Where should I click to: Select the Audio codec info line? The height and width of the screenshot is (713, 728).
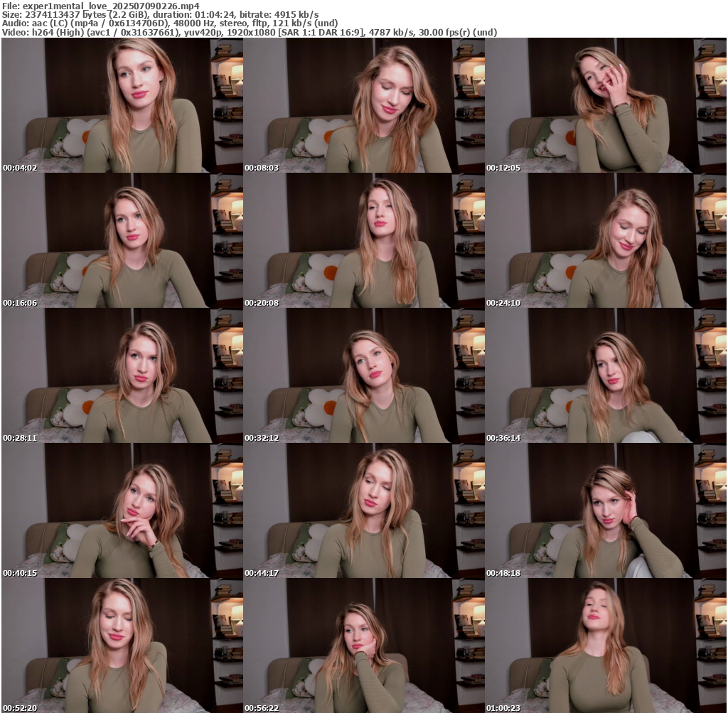[170, 23]
